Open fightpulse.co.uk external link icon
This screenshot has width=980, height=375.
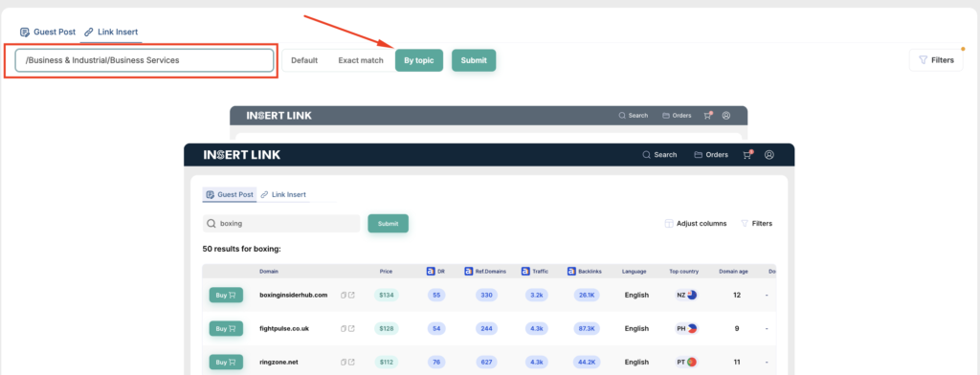coord(351,328)
